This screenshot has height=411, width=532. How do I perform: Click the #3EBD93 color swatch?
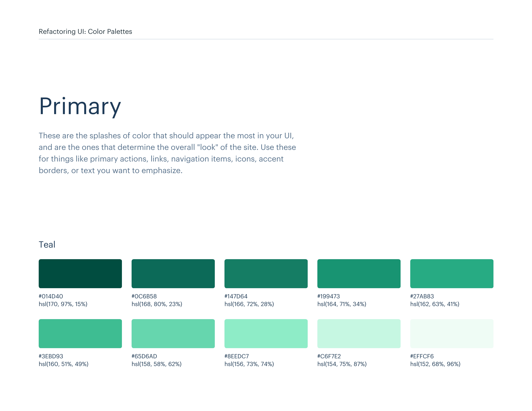[x=80, y=333]
